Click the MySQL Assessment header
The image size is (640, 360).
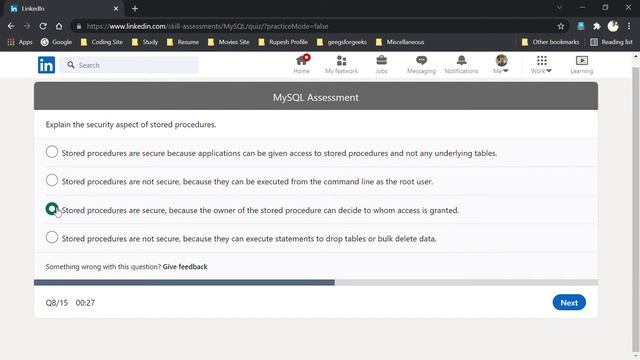pos(316,97)
